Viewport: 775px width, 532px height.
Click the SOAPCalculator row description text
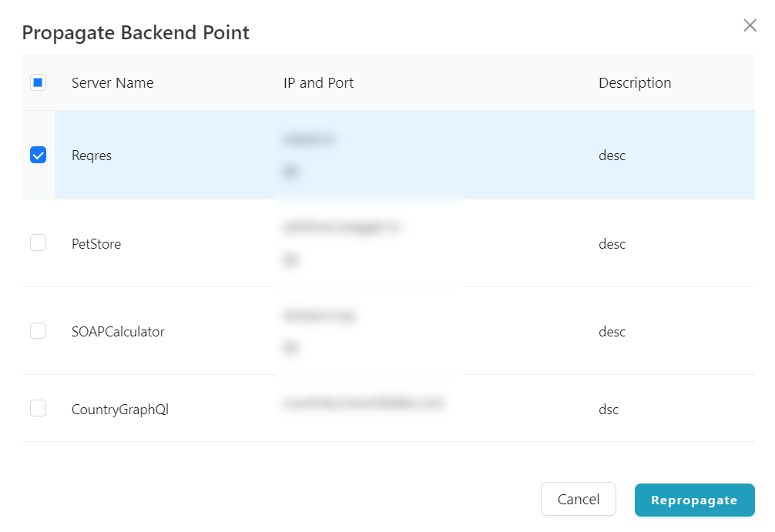click(x=612, y=332)
